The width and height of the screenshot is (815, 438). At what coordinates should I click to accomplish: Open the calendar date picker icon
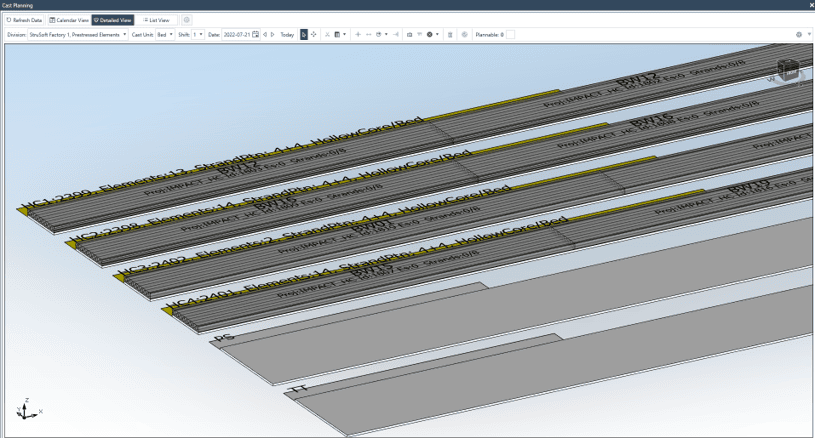(x=256, y=35)
